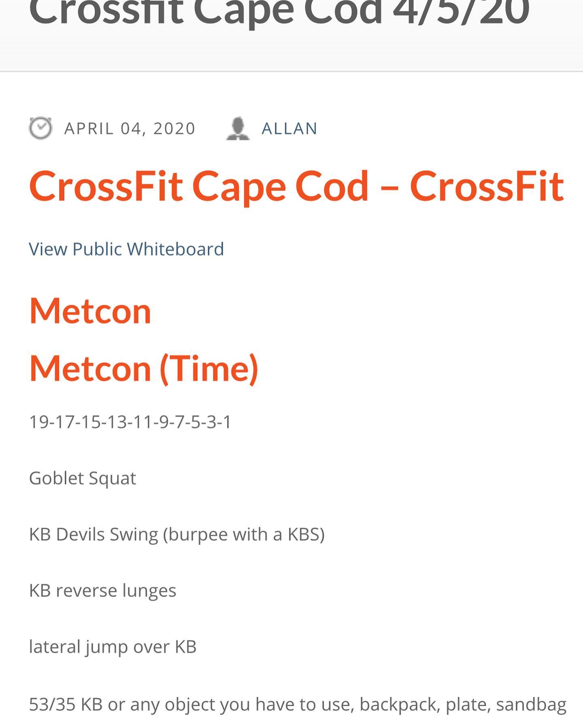Click the Crossfit Cape Cod 4/5/20 page title
Image resolution: width=583 pixels, height=728 pixels.
pyautogui.click(x=279, y=12)
